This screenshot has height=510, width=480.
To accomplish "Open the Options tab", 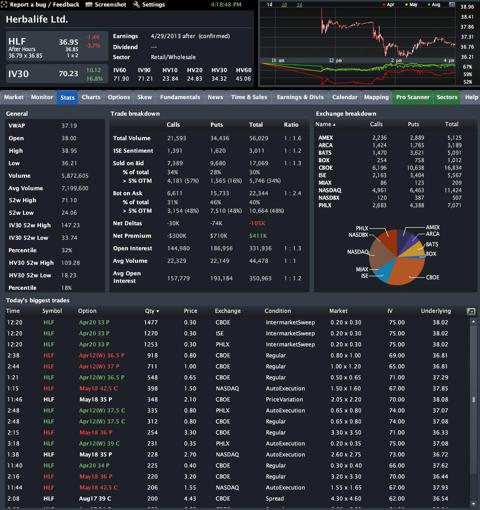I will tap(119, 97).
